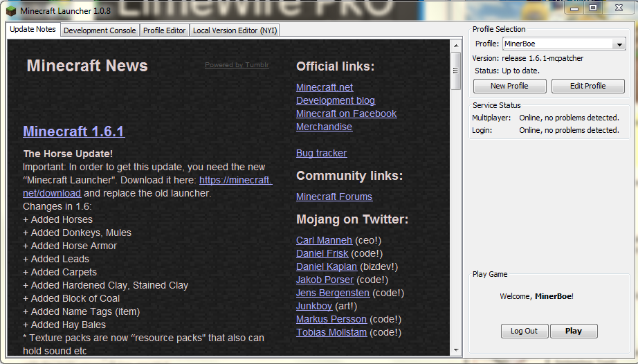This screenshot has width=638, height=364.
Task: Open the Bug tracker link
Action: pyautogui.click(x=322, y=153)
